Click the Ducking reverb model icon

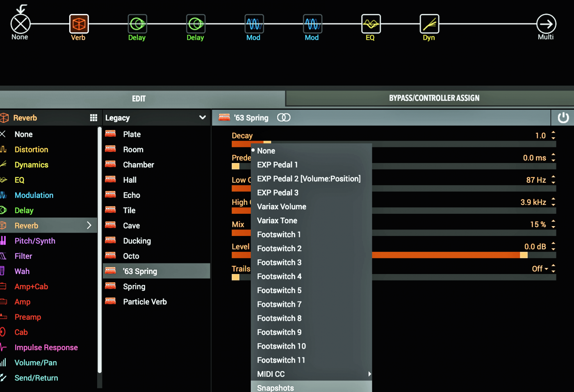110,240
